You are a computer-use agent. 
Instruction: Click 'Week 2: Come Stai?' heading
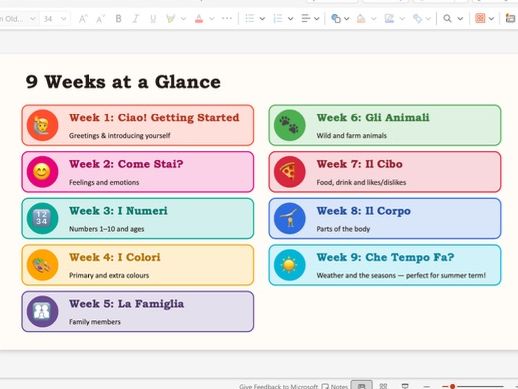point(126,164)
